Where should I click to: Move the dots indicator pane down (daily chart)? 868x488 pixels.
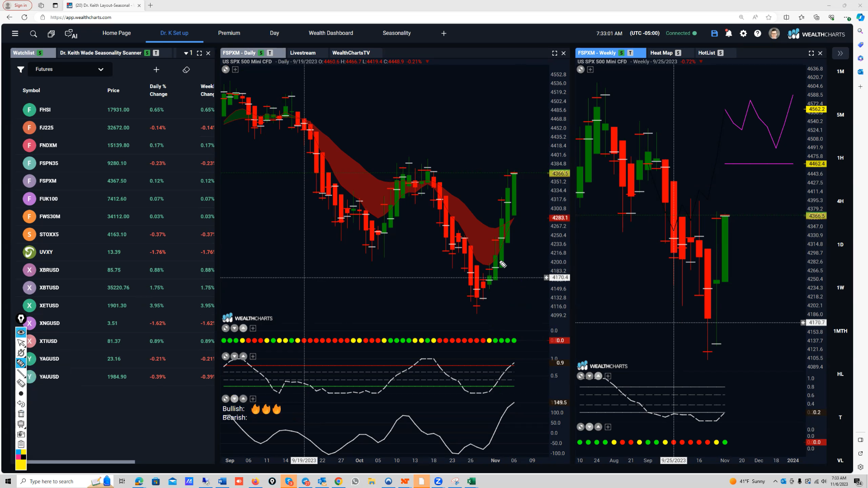235,328
